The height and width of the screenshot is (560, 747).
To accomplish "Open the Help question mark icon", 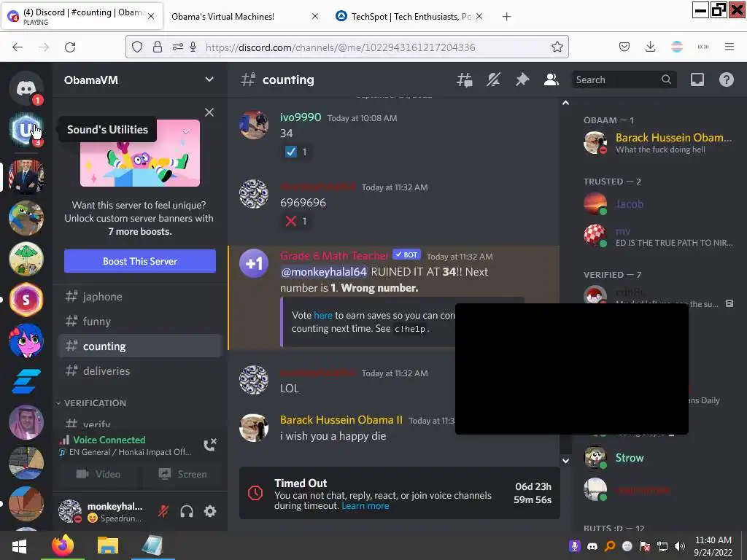I will [x=726, y=80].
